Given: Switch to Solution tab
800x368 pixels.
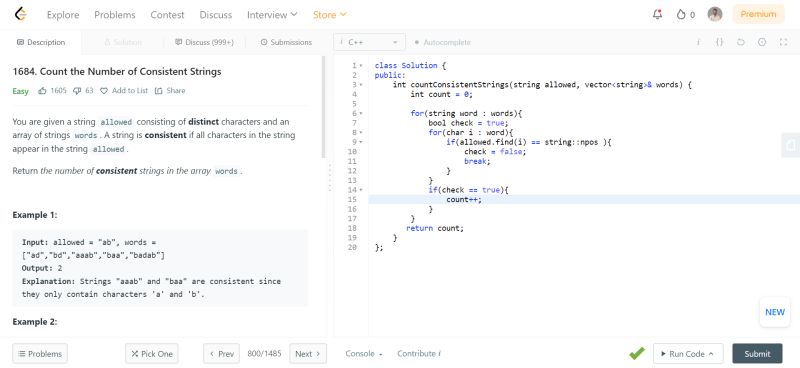Looking at the screenshot, I should coord(123,42).
